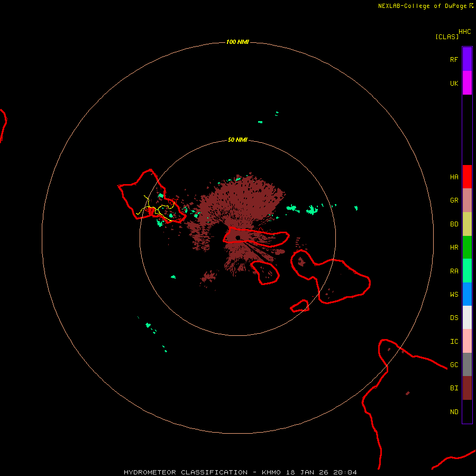Click the WS blue legend swatch
This screenshot has height=476, width=476.
point(467,294)
